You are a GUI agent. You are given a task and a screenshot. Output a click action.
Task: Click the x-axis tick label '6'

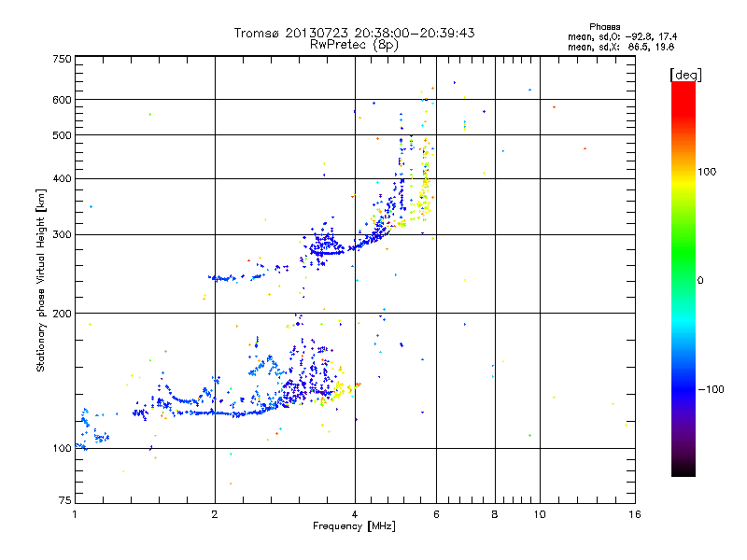[436, 514]
